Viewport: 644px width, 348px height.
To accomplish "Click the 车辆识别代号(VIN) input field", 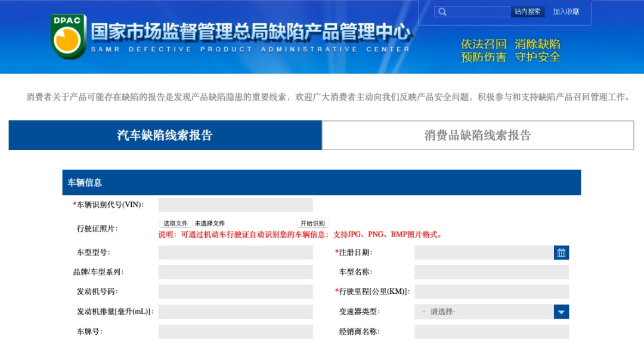I will pyautogui.click(x=236, y=205).
